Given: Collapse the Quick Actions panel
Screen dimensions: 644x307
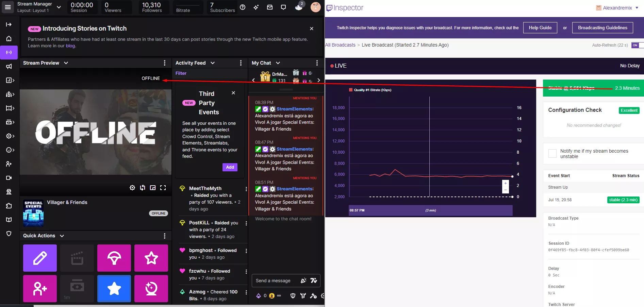Looking at the screenshot, I should 62,235.
